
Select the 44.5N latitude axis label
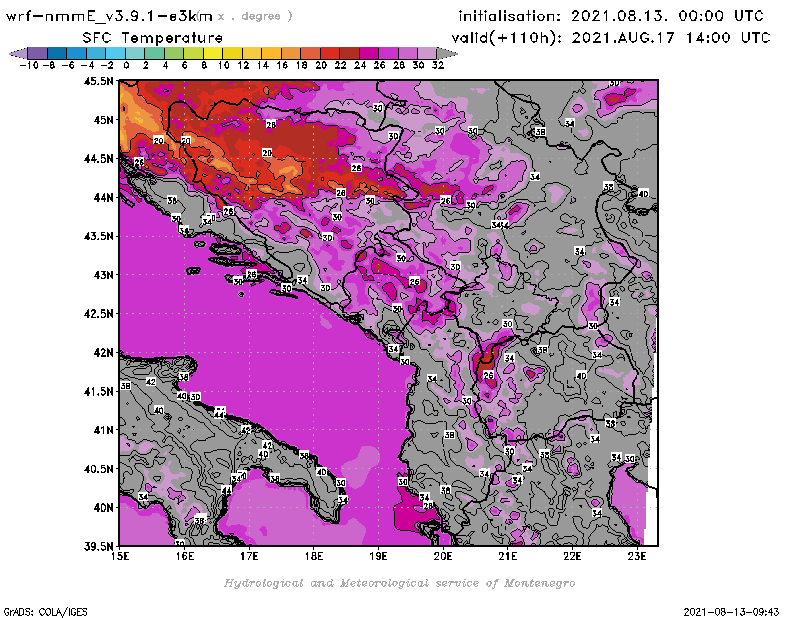point(98,159)
